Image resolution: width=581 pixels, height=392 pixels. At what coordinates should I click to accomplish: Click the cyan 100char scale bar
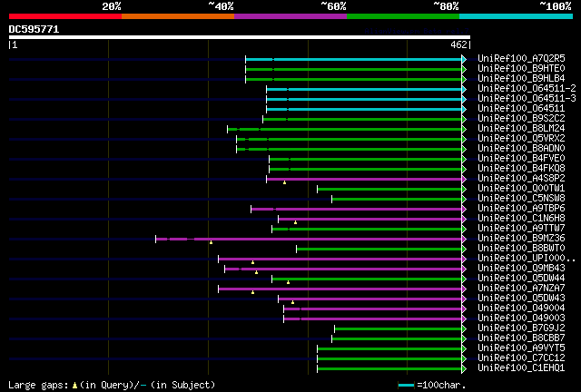(406, 386)
